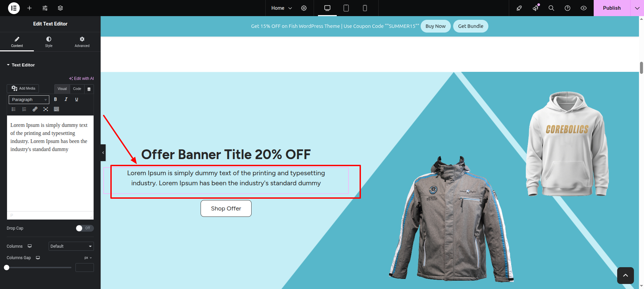Screen dimensions: 644x289
Task: Open Site Settings sliders icon
Action: tap(45, 8)
